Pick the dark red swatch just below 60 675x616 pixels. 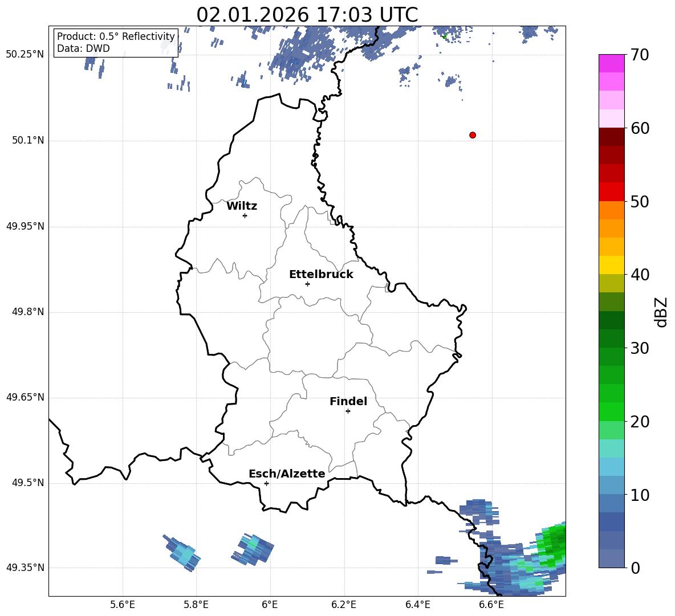click(612, 137)
